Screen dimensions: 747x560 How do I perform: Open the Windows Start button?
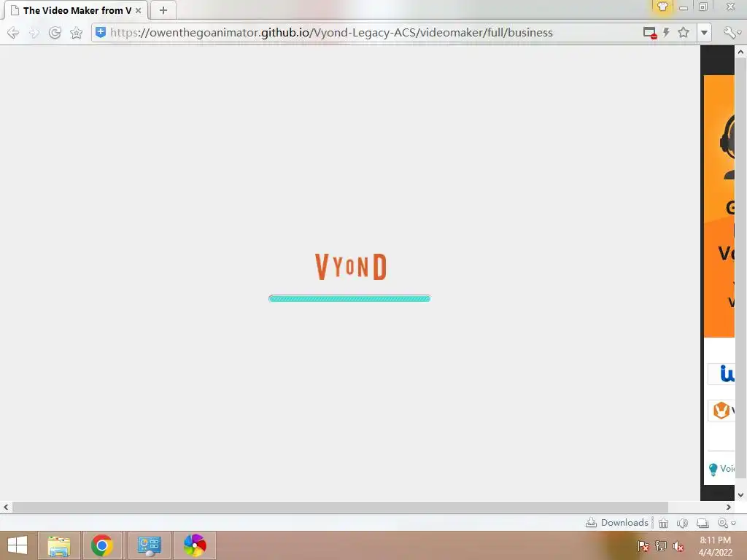click(18, 545)
